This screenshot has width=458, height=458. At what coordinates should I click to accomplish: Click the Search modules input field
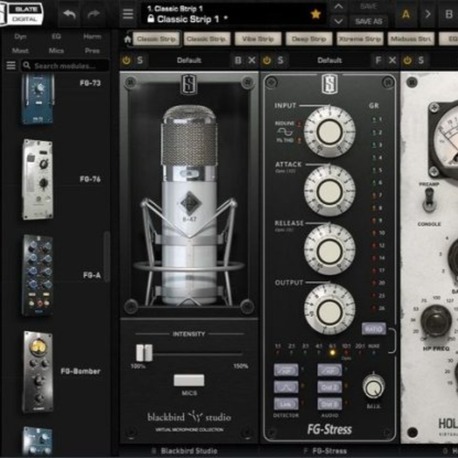65,66
